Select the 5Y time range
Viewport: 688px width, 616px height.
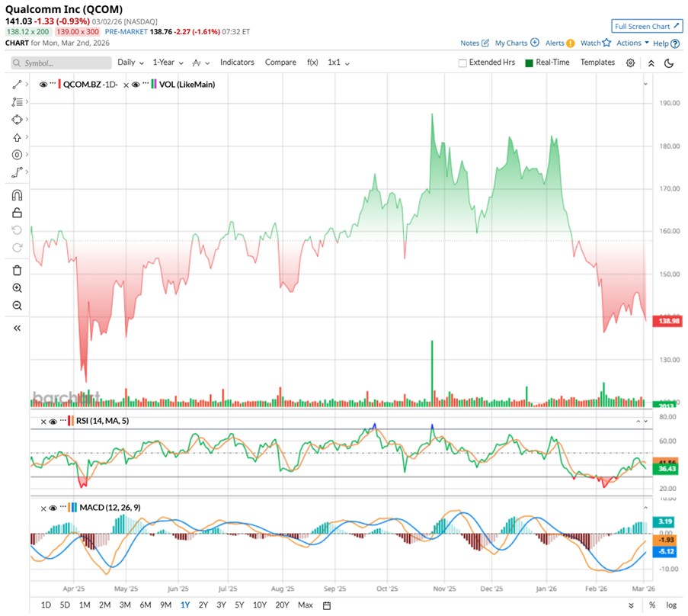coord(239,605)
